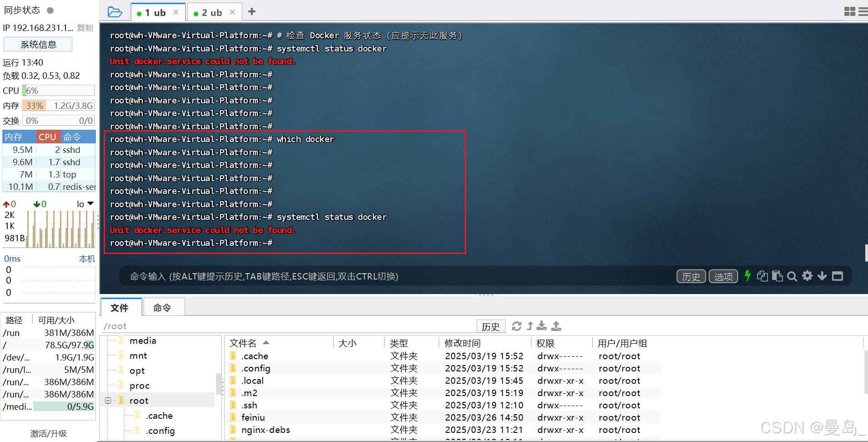Click the directory tree vertical scrollbar
The image size is (868, 442).
pos(219,384)
